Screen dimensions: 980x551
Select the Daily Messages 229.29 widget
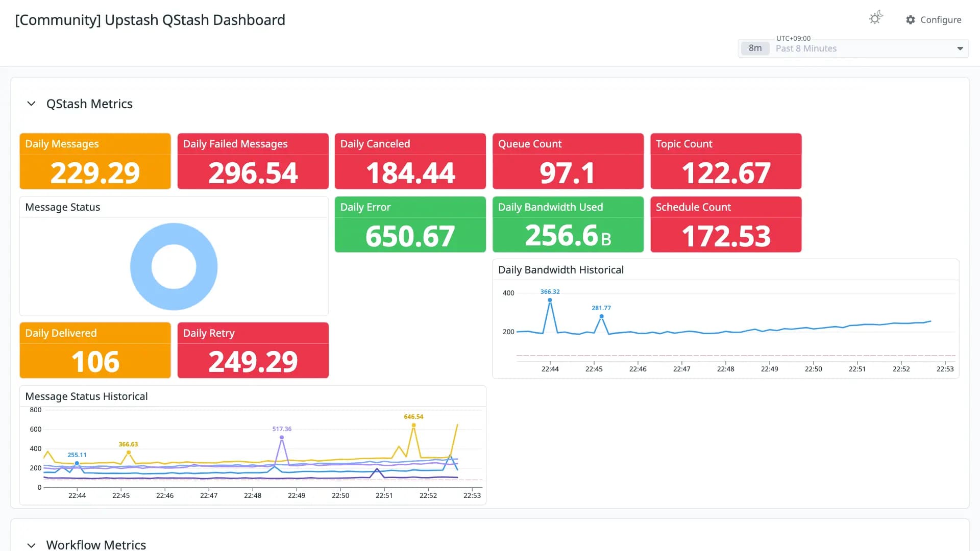pos(95,161)
